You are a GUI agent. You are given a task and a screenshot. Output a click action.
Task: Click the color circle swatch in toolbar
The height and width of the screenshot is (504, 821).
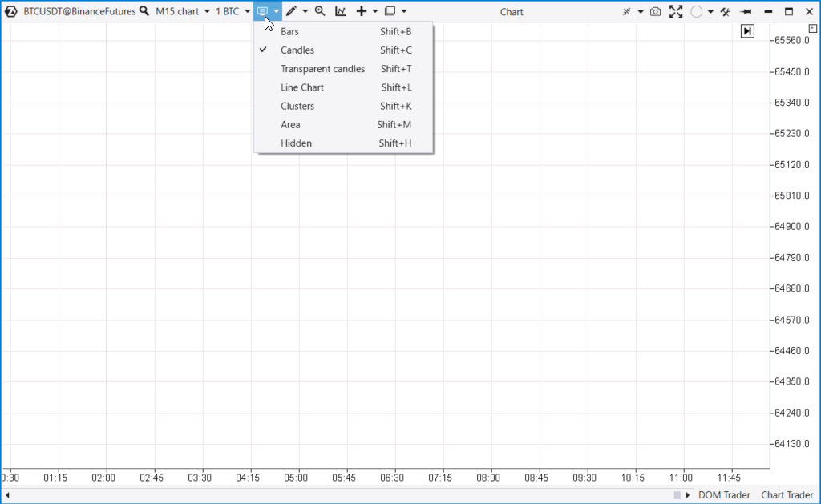pyautogui.click(x=697, y=11)
